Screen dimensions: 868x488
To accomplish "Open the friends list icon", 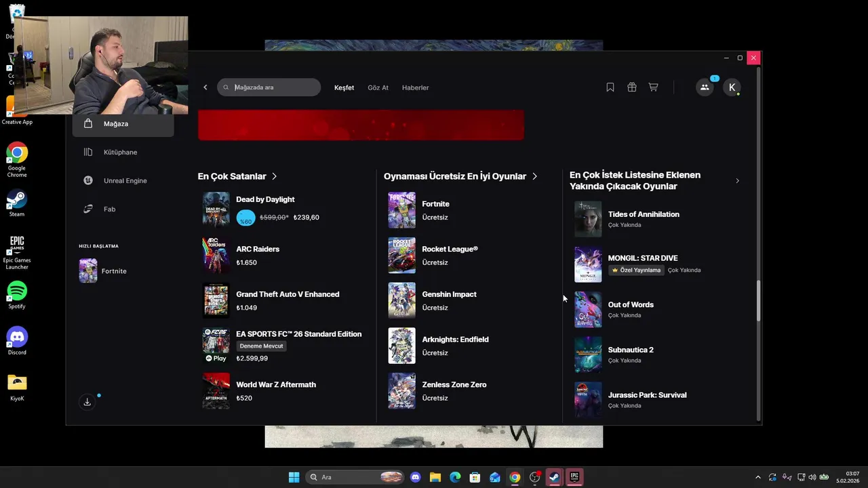I will tap(705, 87).
